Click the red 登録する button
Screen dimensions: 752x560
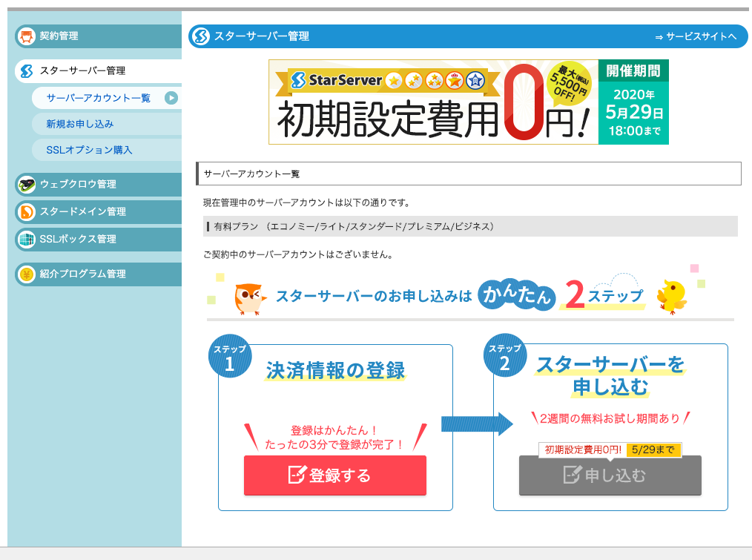(334, 475)
